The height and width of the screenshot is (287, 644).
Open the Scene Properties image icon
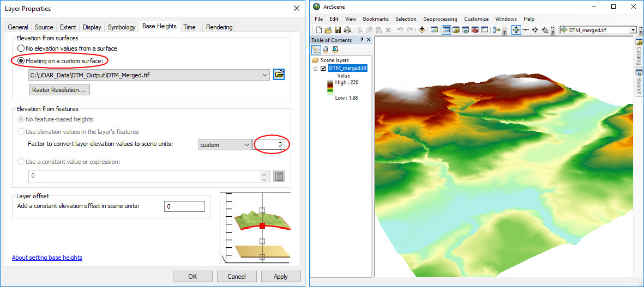coord(434,29)
